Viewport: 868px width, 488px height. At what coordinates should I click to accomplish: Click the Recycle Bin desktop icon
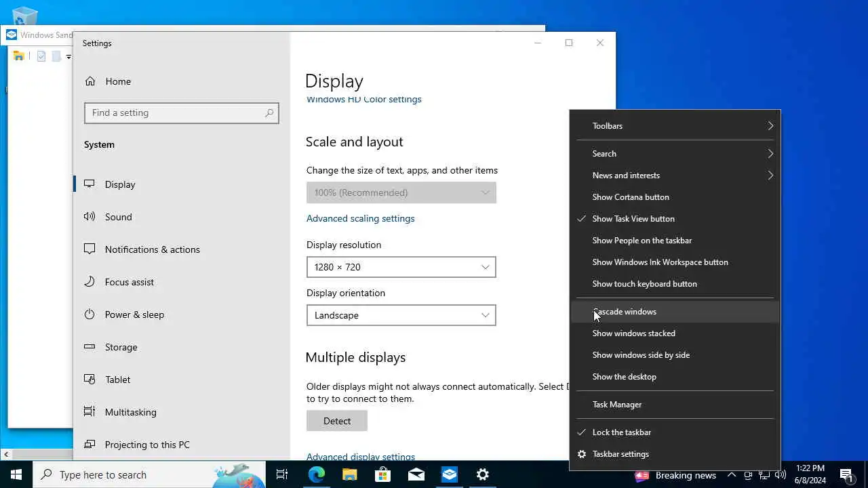[25, 15]
